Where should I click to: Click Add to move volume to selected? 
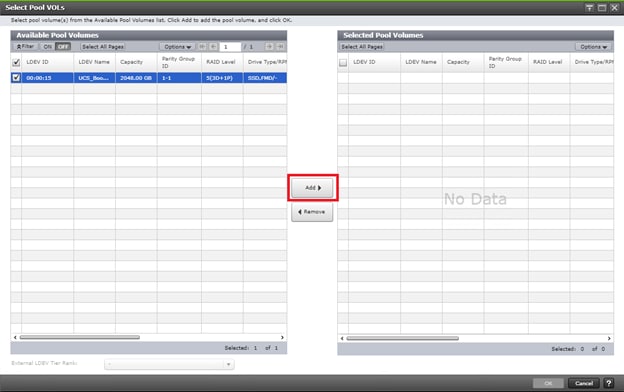(x=312, y=188)
